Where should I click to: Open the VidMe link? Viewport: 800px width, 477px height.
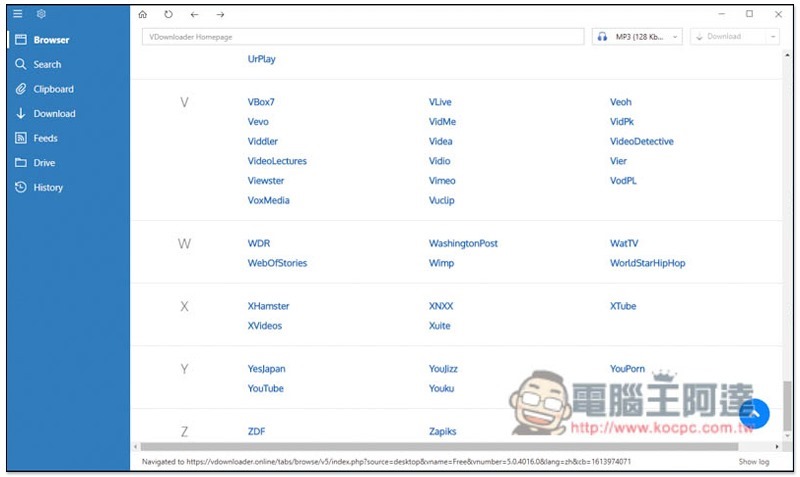[442, 121]
